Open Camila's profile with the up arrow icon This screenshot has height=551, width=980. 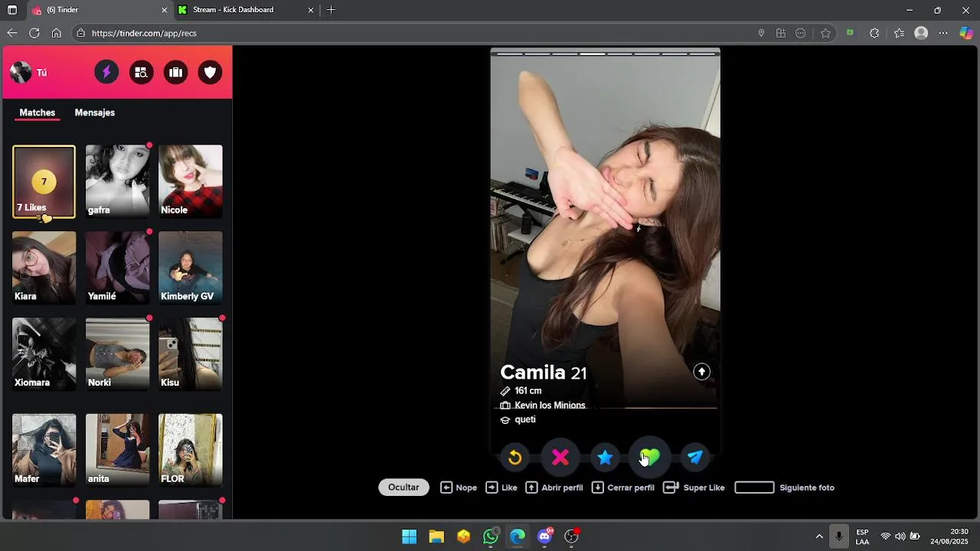[701, 372]
